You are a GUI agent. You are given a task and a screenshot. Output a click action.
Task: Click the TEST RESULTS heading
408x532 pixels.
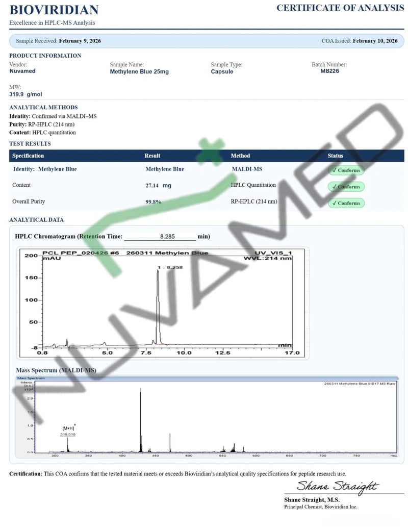(30, 144)
